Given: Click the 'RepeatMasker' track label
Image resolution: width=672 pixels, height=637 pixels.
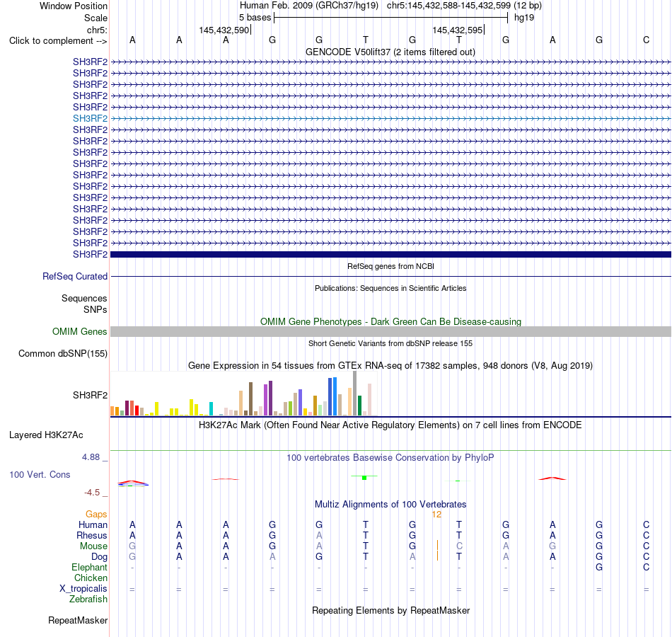Looking at the screenshot, I should [78, 620].
